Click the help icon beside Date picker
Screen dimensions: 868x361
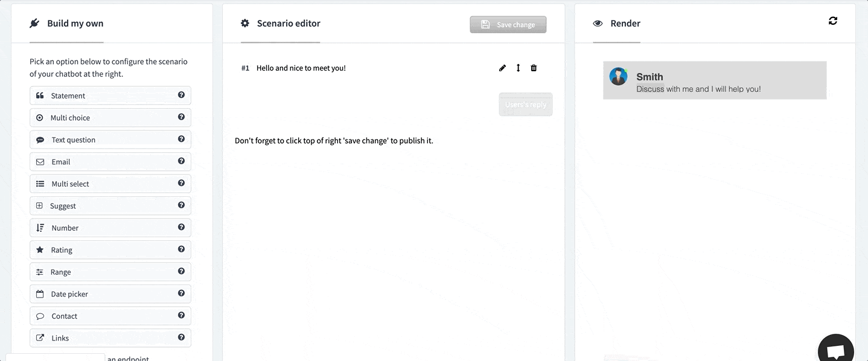coord(181,293)
